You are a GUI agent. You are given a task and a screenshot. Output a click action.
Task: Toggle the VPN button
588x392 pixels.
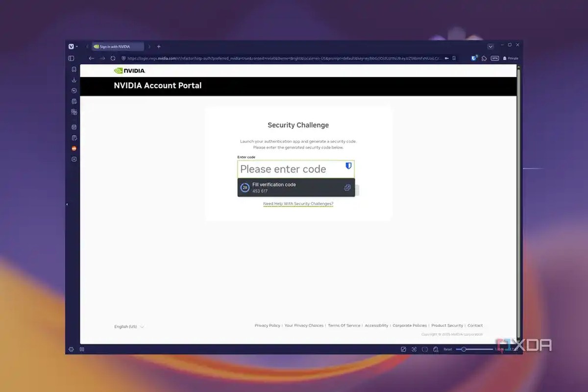[x=494, y=58]
